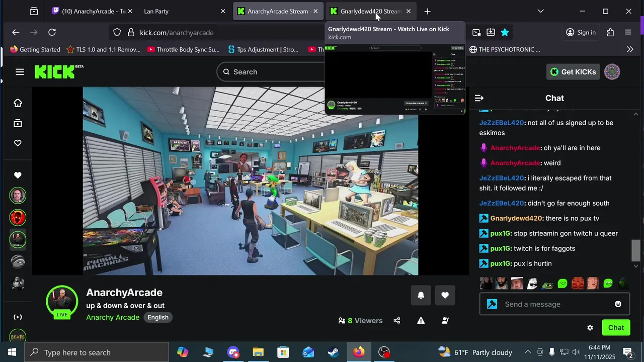Select the AnarchyArcade Stream tab
644x362 pixels.
(x=278, y=11)
